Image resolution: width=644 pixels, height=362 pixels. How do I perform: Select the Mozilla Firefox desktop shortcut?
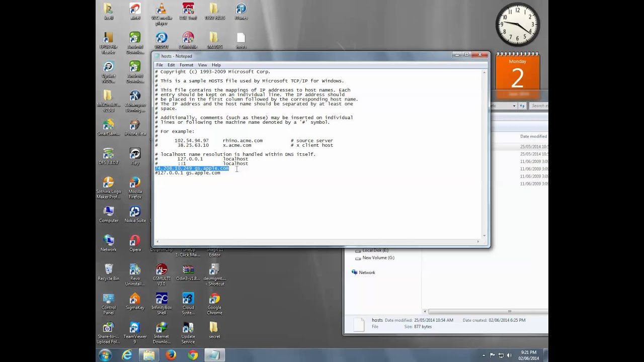(135, 188)
